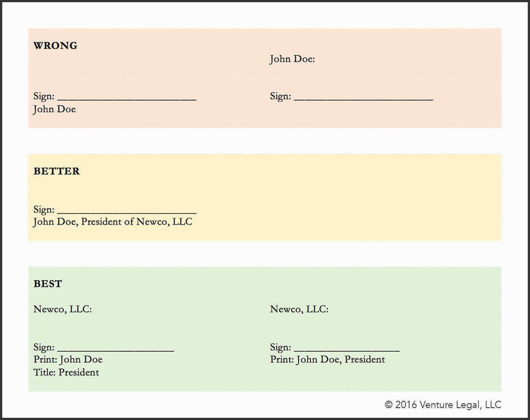Image resolution: width=530 pixels, height=420 pixels.
Task: Click the "Title: President" line
Action: 66,372
